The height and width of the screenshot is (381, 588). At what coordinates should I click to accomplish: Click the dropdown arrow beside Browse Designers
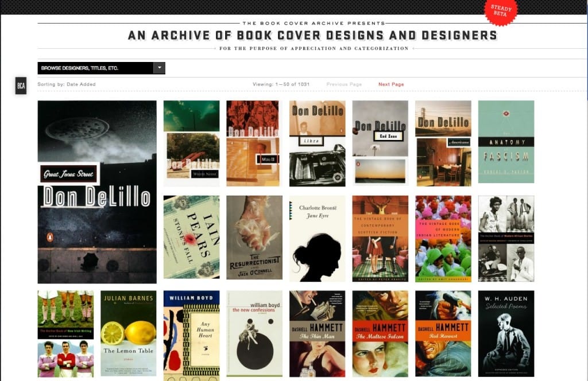[160, 68]
